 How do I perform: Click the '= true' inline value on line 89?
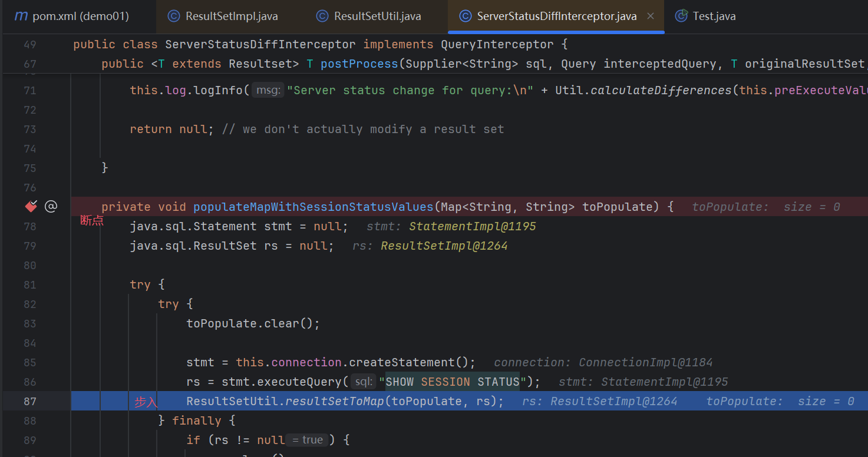(x=308, y=440)
